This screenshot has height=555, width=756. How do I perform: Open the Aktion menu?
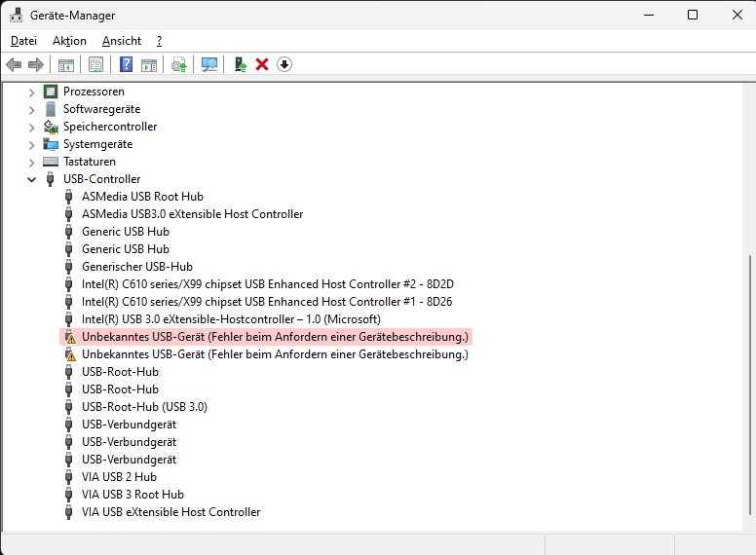pos(69,41)
